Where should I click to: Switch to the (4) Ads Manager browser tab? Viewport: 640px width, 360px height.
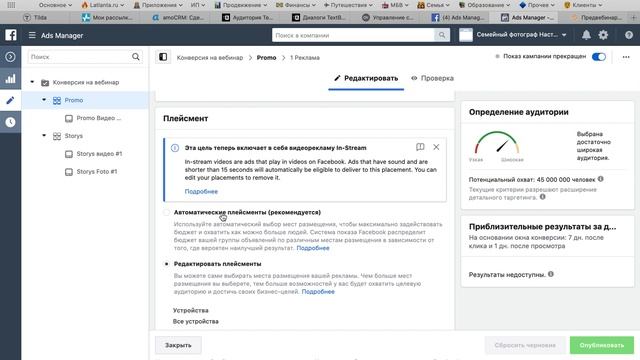coord(458,18)
